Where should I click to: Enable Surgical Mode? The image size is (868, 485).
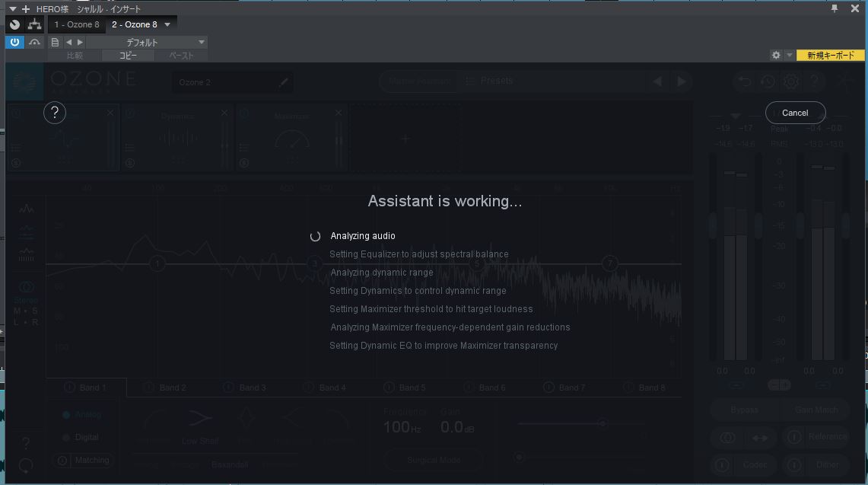(x=434, y=460)
